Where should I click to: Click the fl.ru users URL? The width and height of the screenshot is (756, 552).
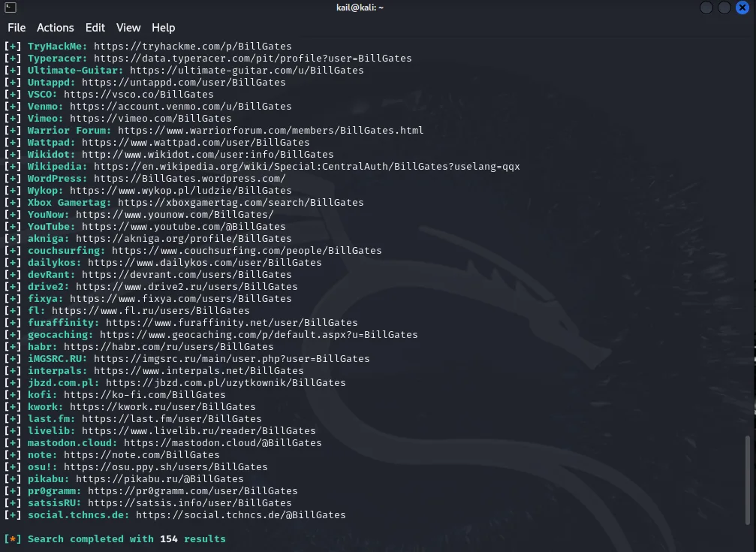(150, 311)
